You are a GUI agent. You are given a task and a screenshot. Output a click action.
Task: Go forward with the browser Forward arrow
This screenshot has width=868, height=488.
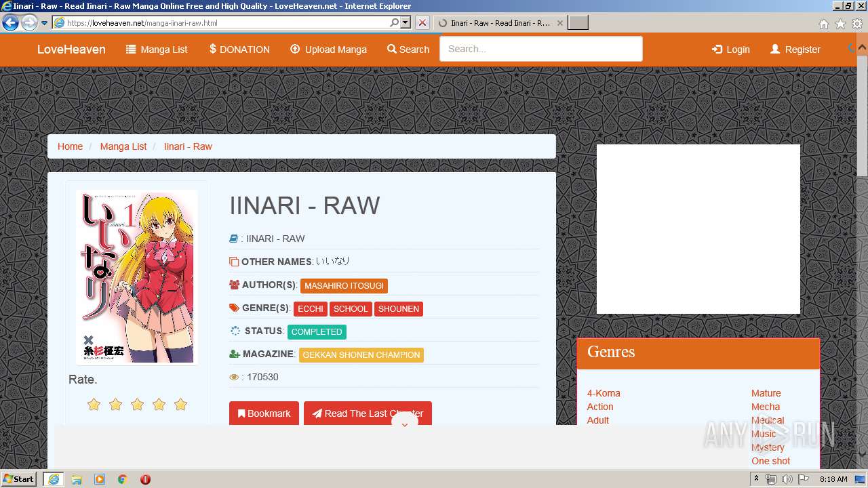point(29,23)
